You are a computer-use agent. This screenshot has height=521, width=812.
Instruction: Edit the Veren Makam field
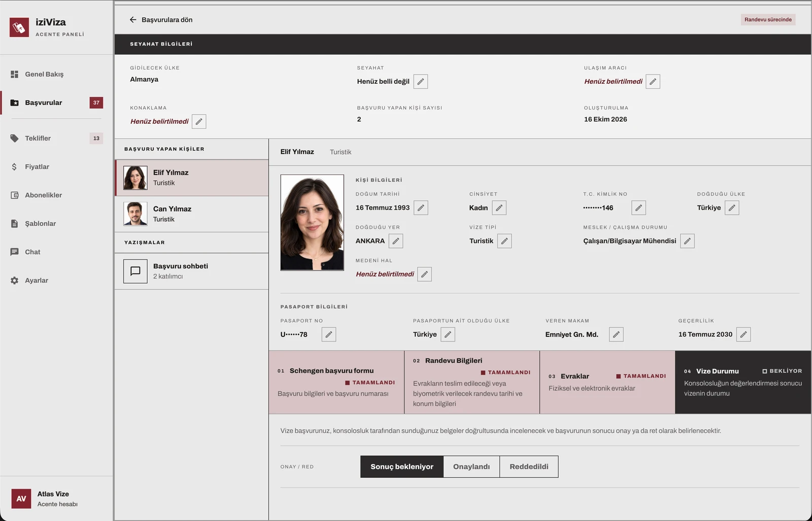(616, 335)
